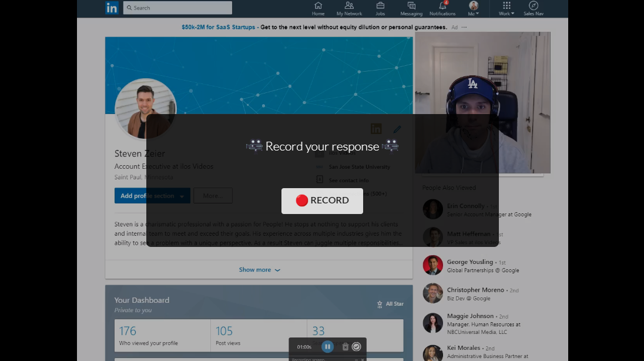Click Steven Zeier's profile photo

145,109
